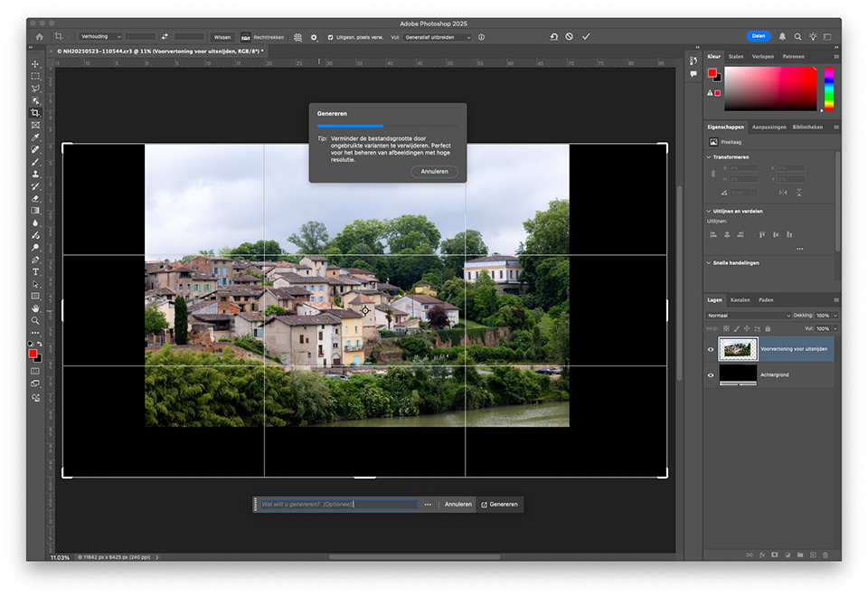
Task: Click Annuleren in the contextual taskbar
Action: (458, 505)
